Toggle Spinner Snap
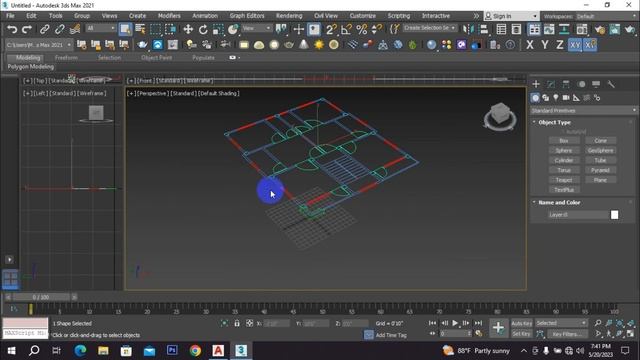640x360 pixels. pyautogui.click(x=377, y=29)
